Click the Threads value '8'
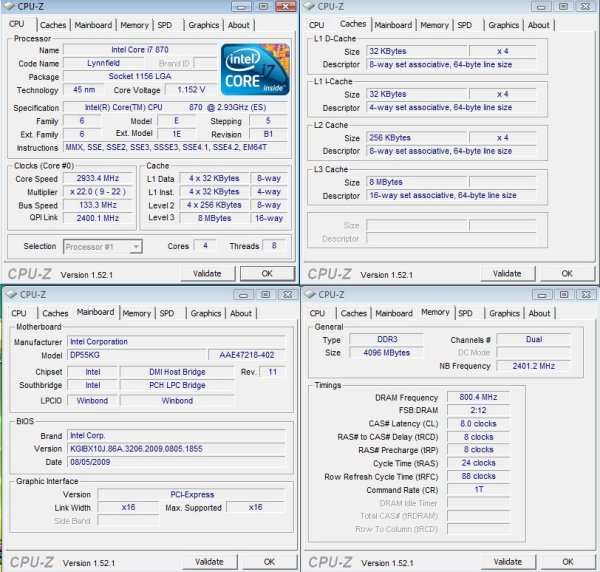The height and width of the screenshot is (572, 600). pyautogui.click(x=274, y=246)
